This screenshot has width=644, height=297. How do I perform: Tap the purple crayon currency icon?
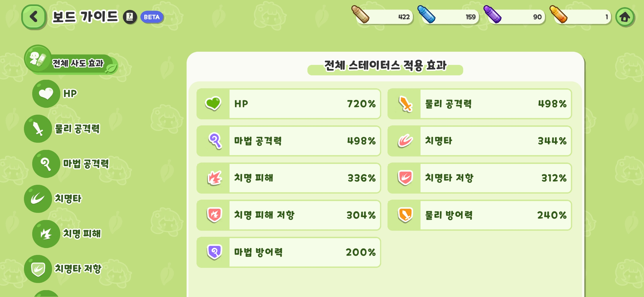(x=492, y=14)
